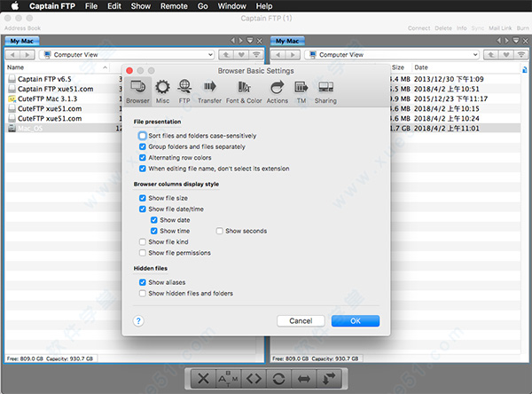
Task: Open the right pane tab list triangle
Action: pos(516,41)
